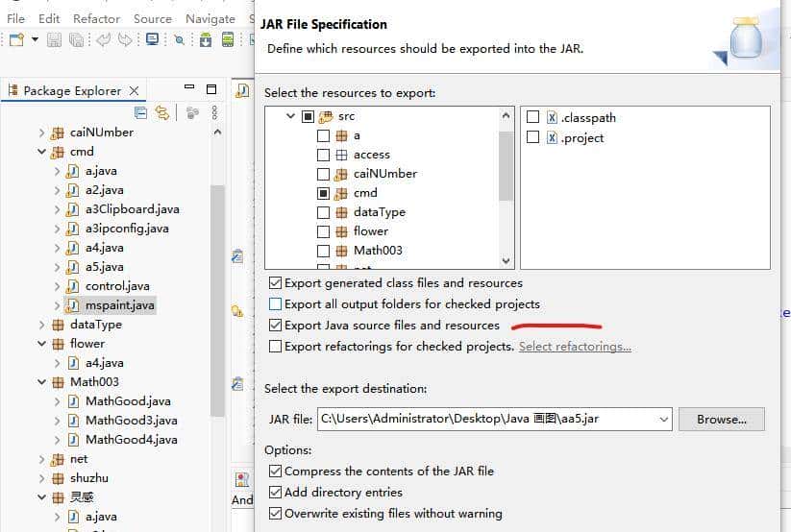Maximize the Package Explorer view
The image size is (791, 532).
211,89
